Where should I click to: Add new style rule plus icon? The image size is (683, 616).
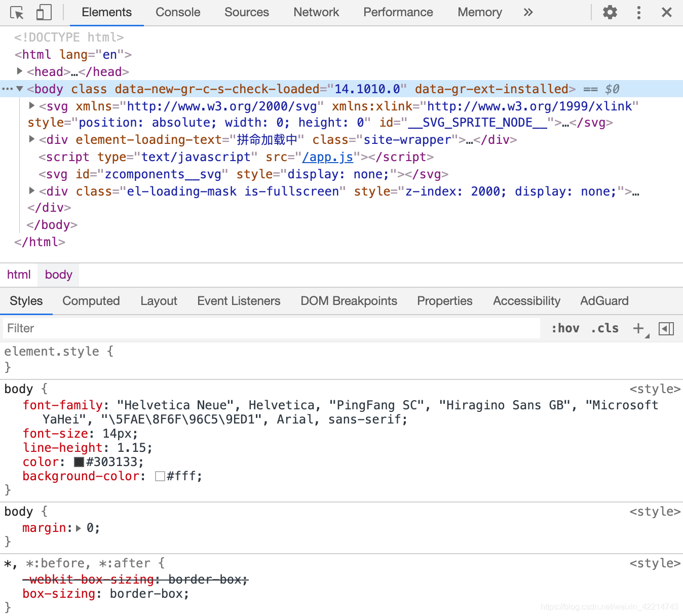coord(638,328)
